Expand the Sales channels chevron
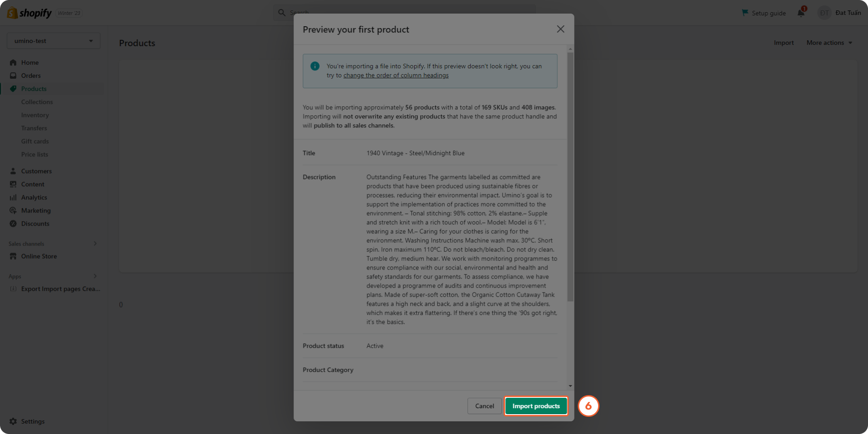The width and height of the screenshot is (868, 434). 95,244
